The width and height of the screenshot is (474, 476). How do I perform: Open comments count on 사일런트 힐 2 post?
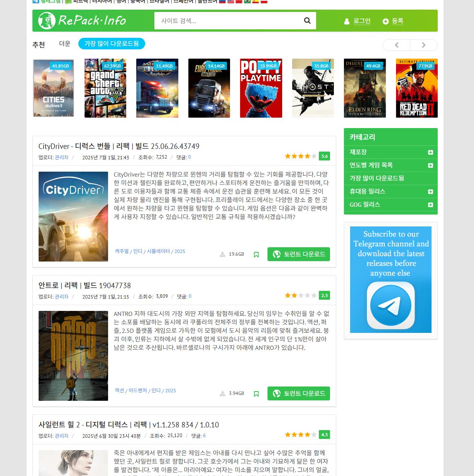(204, 435)
